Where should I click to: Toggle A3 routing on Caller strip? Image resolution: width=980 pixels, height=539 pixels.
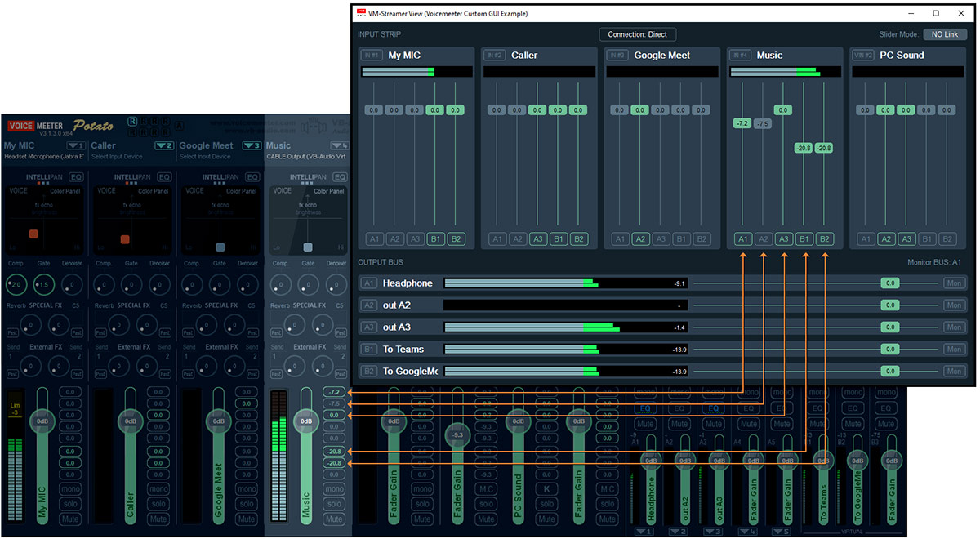537,239
